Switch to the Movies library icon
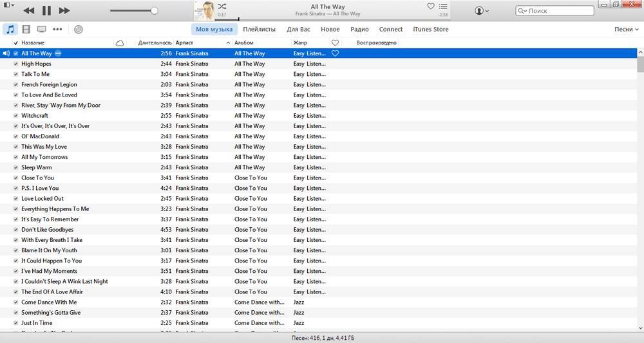 [26, 29]
